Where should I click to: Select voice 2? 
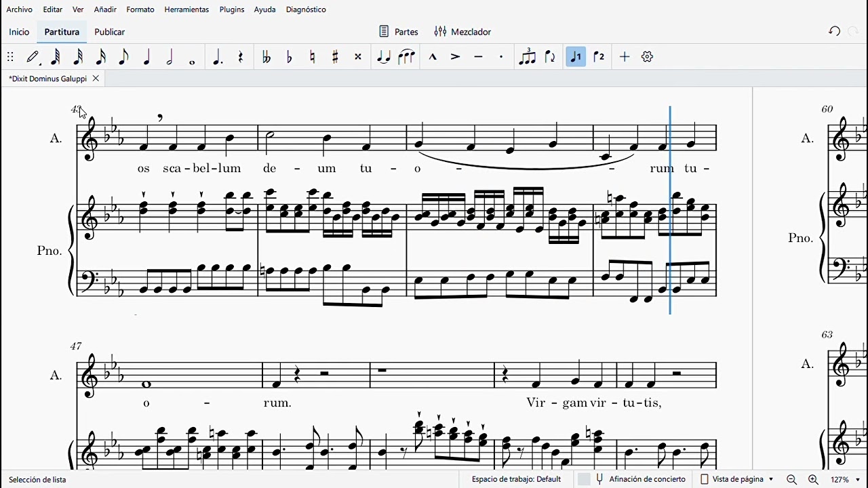pos(599,57)
